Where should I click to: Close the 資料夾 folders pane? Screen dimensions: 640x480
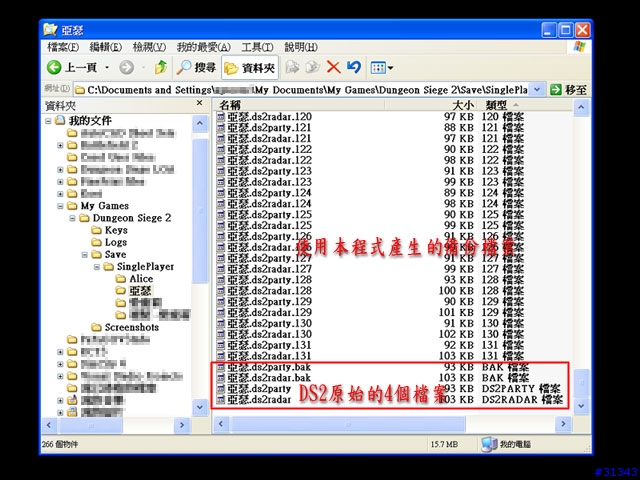pos(199,103)
